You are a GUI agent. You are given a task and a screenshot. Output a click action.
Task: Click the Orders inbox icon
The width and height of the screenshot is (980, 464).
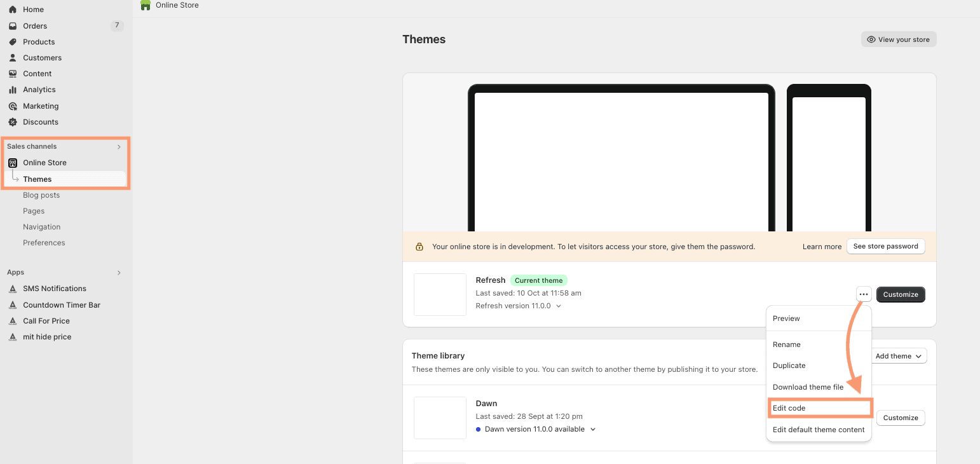[x=13, y=26]
